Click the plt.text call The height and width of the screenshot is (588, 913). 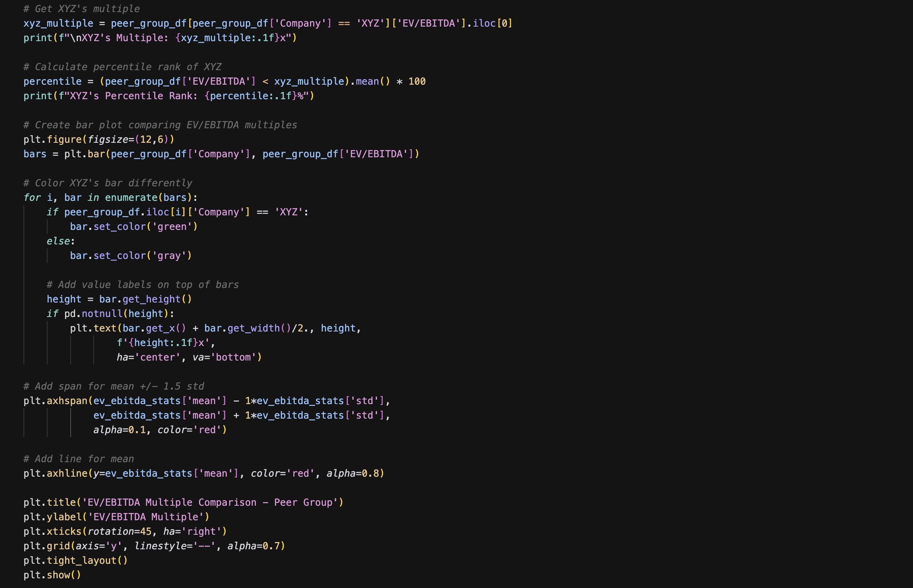105,328
